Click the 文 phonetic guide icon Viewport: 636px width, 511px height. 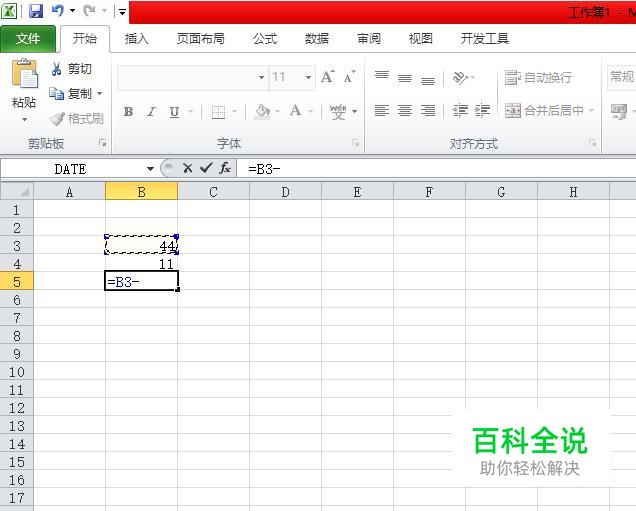pyautogui.click(x=338, y=112)
